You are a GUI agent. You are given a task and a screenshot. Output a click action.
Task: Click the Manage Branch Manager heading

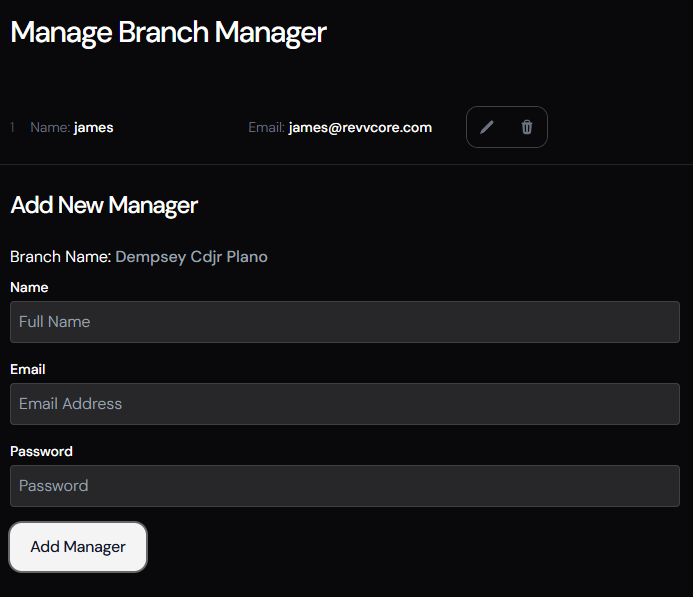(168, 32)
